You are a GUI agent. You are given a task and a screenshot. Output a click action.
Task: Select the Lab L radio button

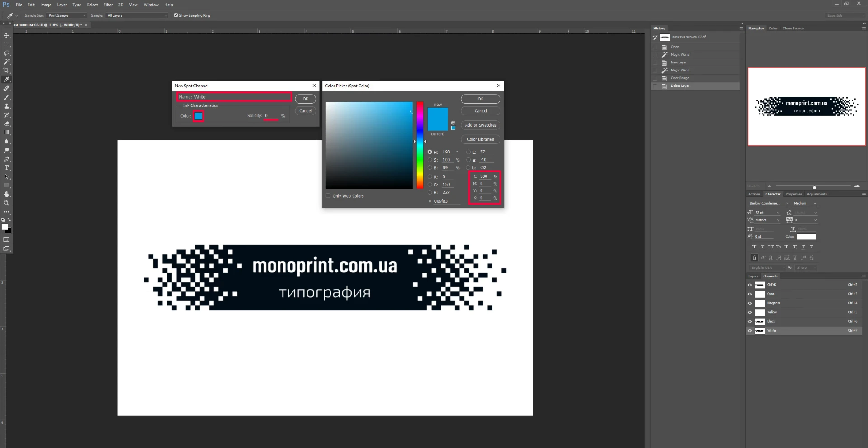pyautogui.click(x=468, y=152)
